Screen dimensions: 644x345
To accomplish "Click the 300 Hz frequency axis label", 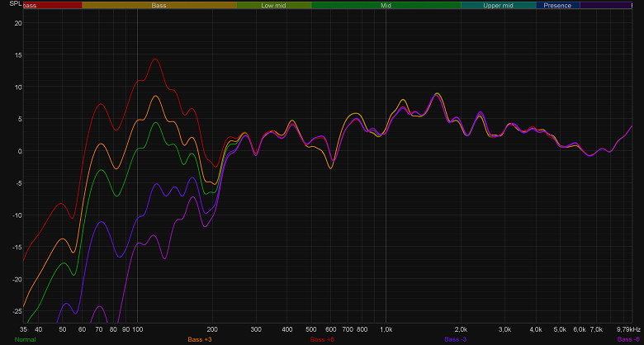I will [256, 329].
